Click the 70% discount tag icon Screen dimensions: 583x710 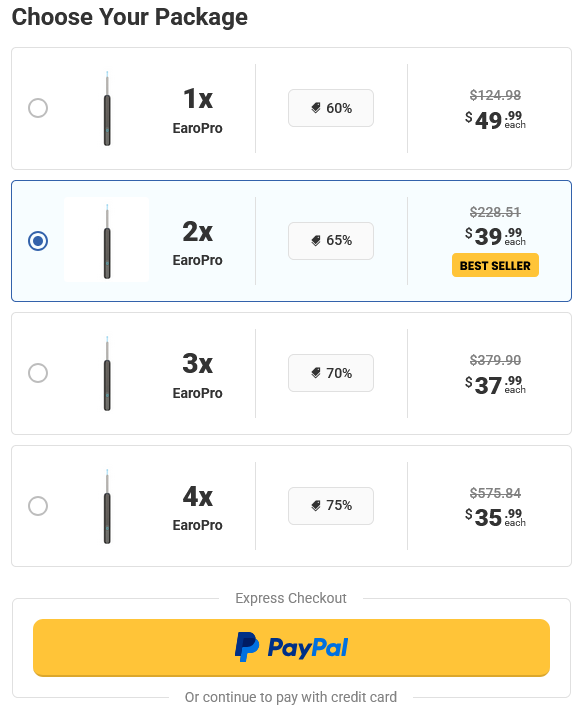click(x=316, y=373)
